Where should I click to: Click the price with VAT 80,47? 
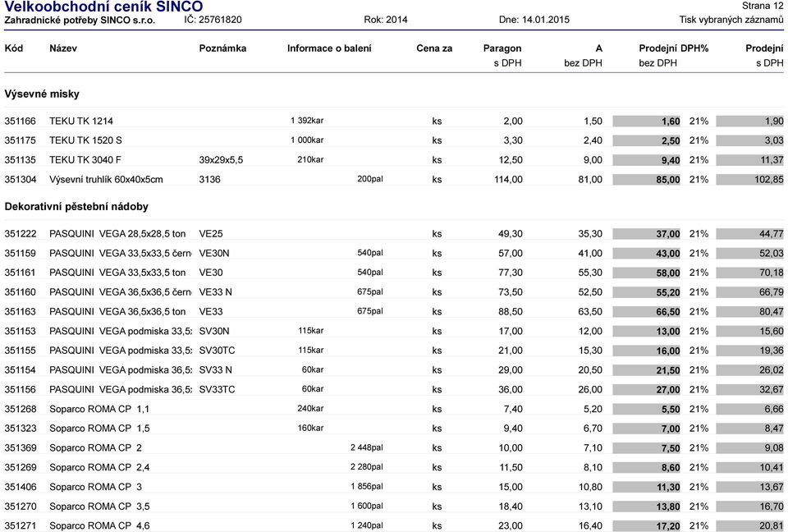(x=749, y=312)
